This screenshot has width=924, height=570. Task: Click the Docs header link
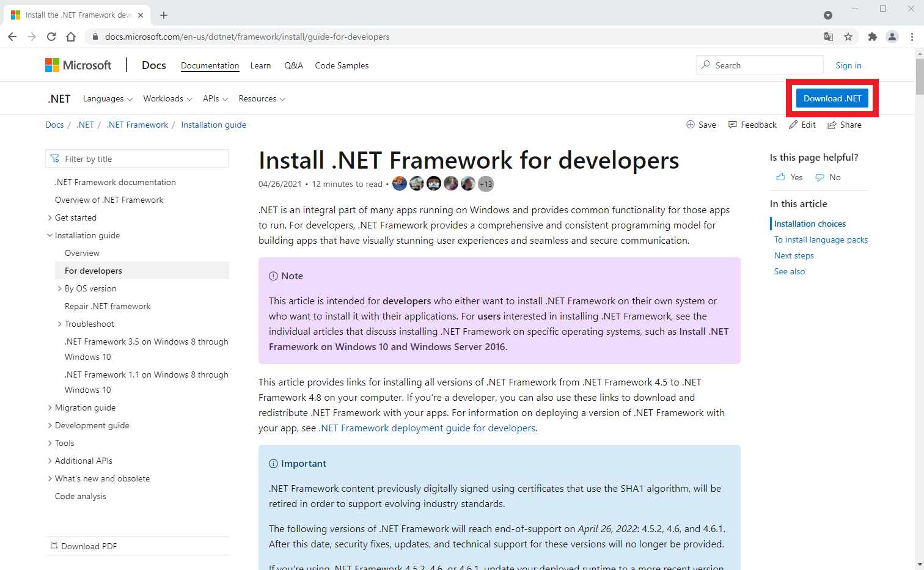[x=154, y=65]
